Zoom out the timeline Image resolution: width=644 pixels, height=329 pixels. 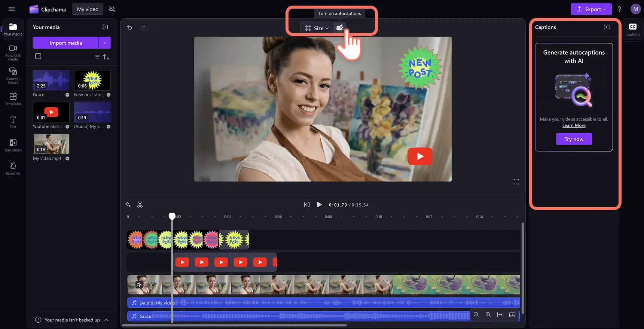click(476, 315)
